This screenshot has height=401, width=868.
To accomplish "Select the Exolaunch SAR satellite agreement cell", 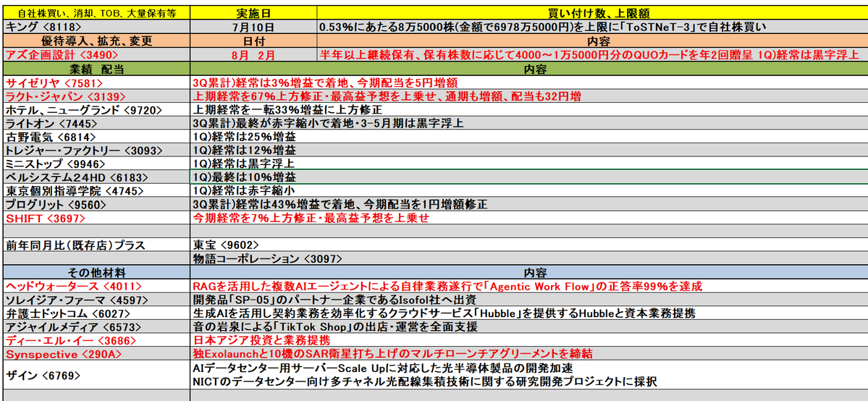I will click(529, 353).
